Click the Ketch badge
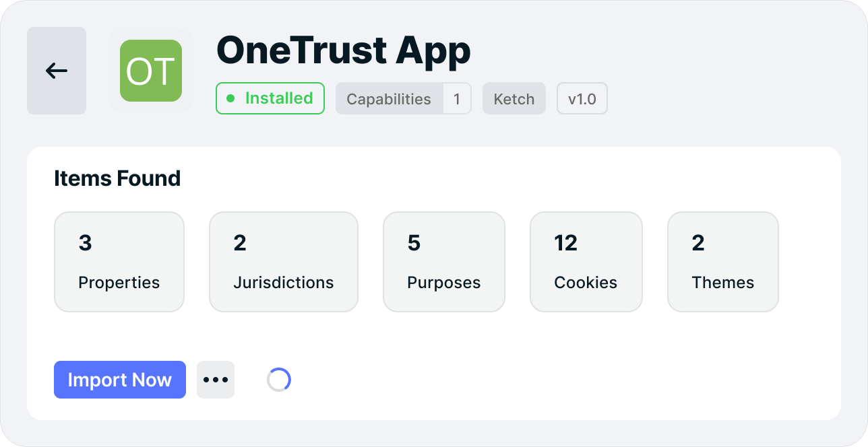This screenshot has height=447, width=868. point(514,98)
